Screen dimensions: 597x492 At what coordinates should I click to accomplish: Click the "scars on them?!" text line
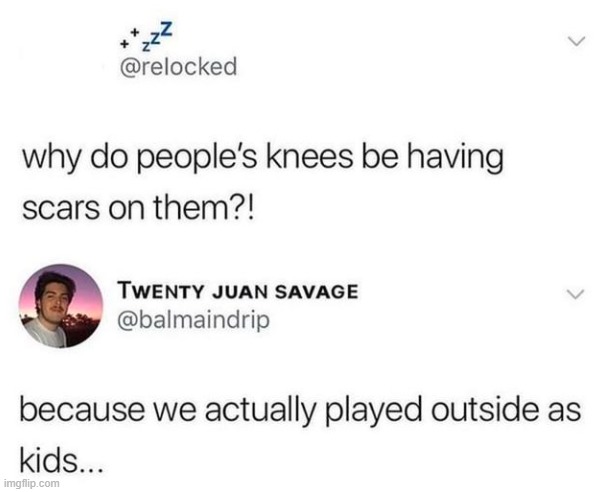(137, 208)
